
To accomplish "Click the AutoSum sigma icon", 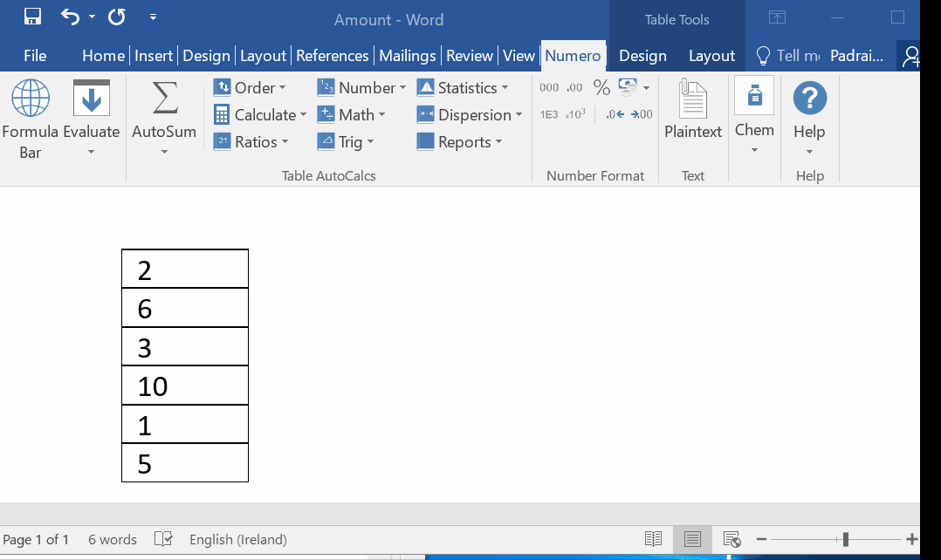I will pyautogui.click(x=164, y=99).
